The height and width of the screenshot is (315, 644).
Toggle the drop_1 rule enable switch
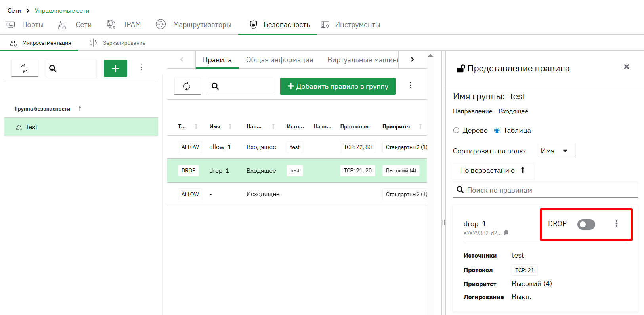[586, 224]
